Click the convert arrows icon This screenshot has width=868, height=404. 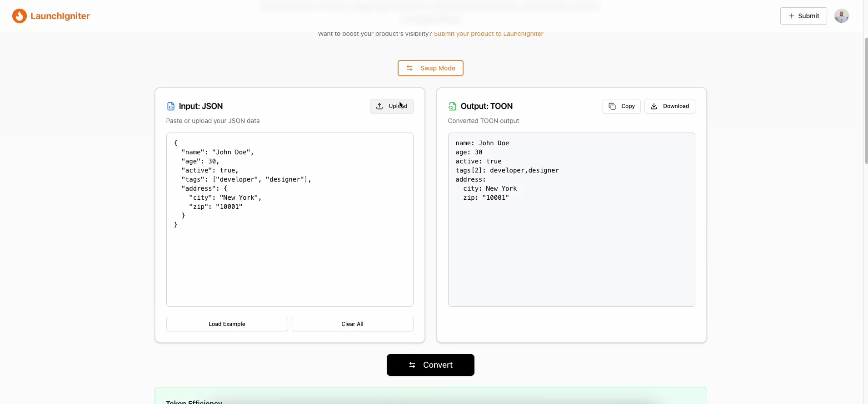click(412, 365)
